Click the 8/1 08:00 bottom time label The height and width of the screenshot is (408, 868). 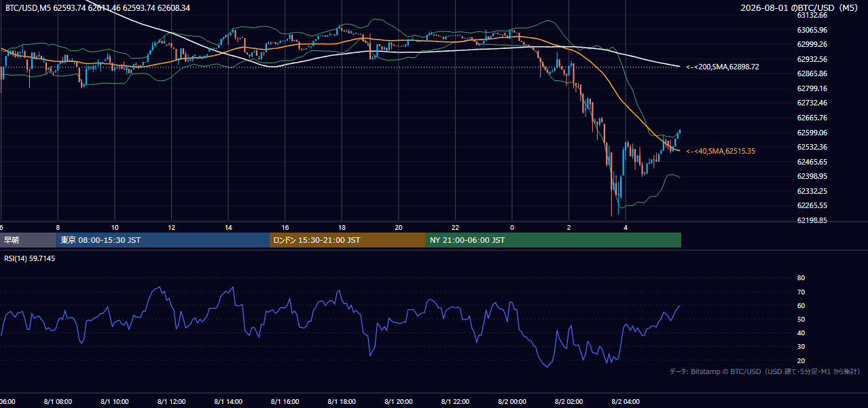(x=58, y=402)
